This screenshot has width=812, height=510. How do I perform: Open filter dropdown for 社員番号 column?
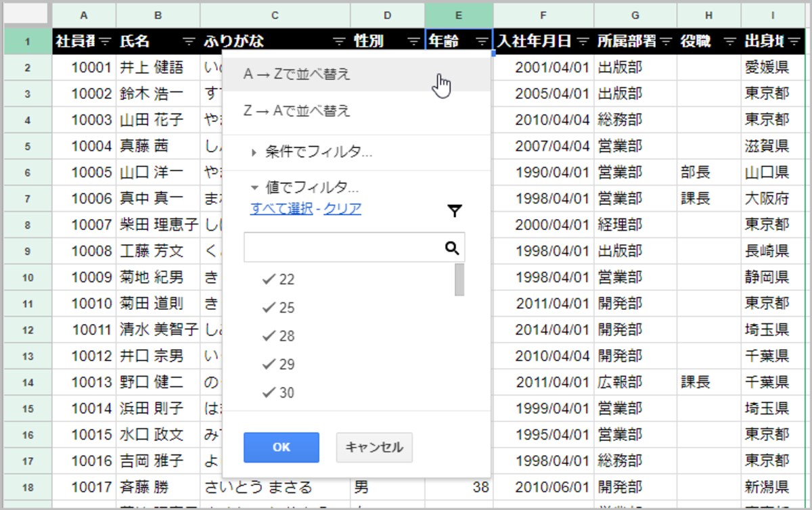point(105,41)
